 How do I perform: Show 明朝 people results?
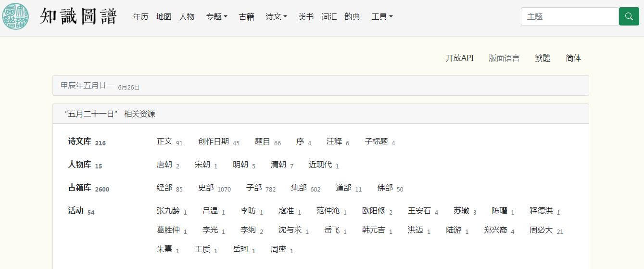click(x=240, y=165)
